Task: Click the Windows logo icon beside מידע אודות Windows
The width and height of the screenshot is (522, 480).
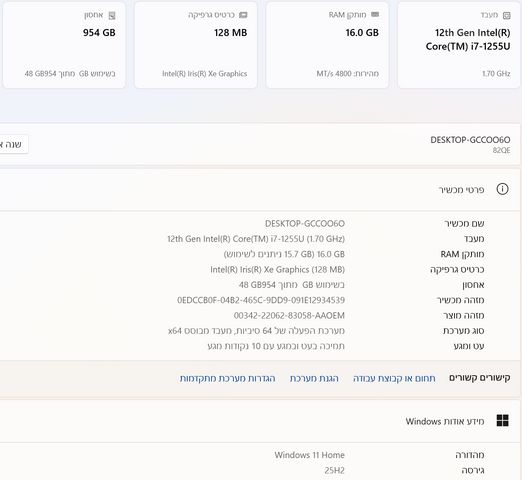Action: pyautogui.click(x=502, y=420)
